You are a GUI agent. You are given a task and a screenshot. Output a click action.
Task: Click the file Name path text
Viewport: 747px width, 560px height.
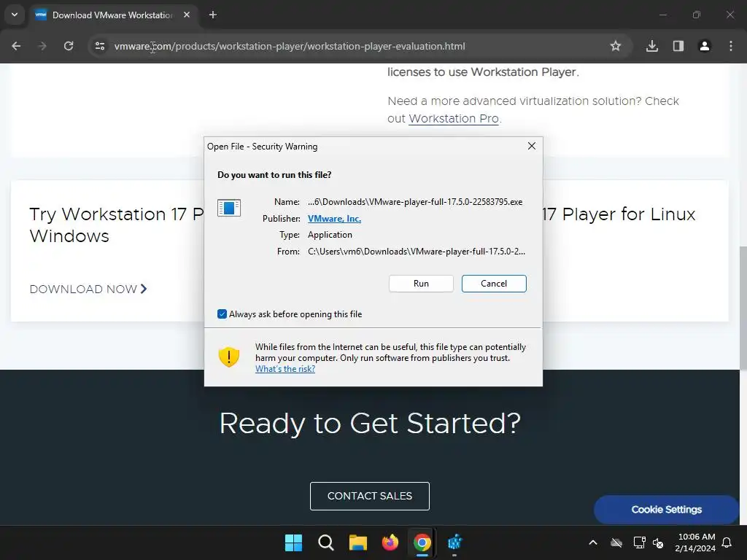(415, 202)
